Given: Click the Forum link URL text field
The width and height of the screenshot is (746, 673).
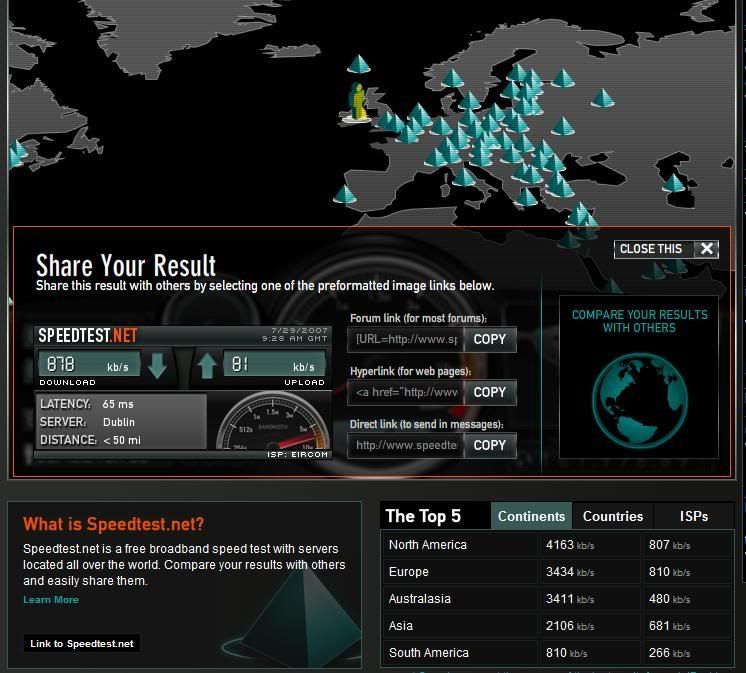Looking at the screenshot, I should pos(406,339).
